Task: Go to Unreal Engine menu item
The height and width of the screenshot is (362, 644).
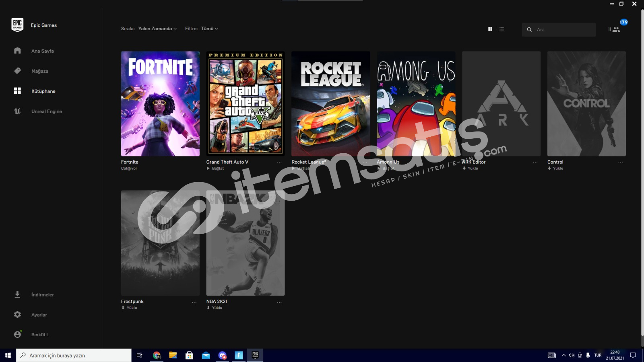Action: [x=47, y=111]
